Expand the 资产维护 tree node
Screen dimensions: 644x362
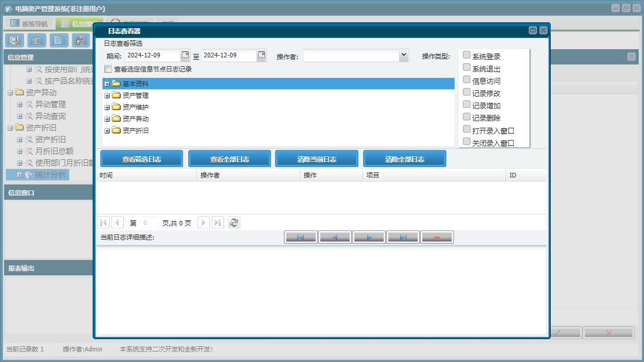pyautogui.click(x=107, y=107)
